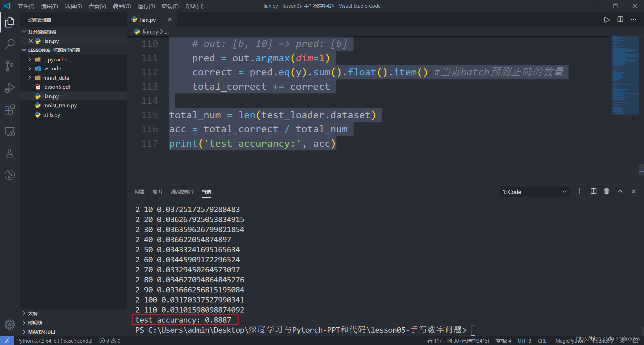Change file encoding UTF-8
644x345 pixels.
click(524, 341)
